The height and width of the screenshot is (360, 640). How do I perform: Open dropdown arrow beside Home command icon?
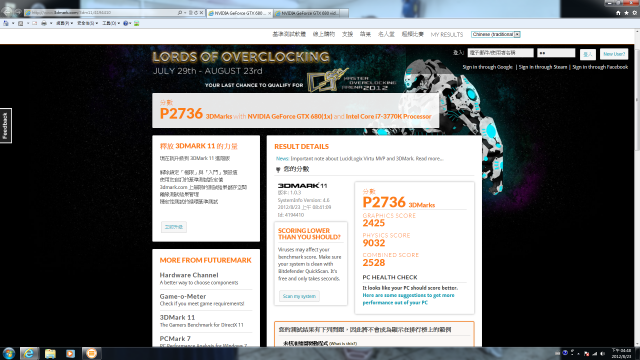(13, 23)
